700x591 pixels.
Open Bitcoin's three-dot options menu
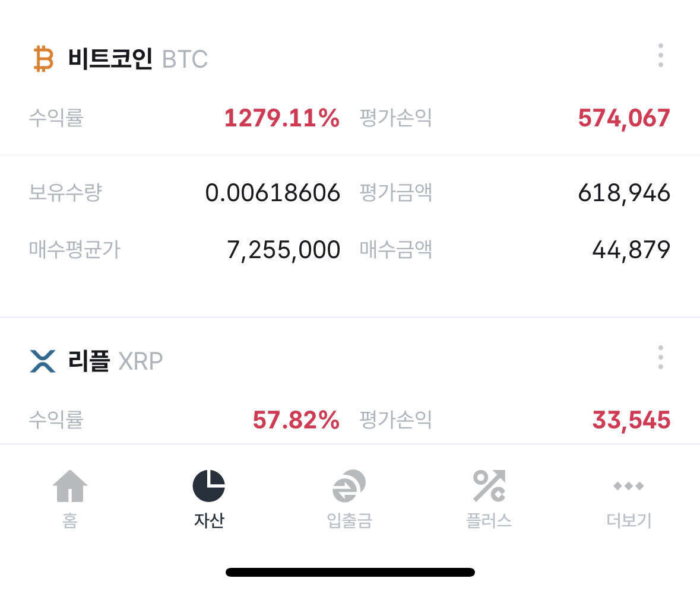point(660,56)
